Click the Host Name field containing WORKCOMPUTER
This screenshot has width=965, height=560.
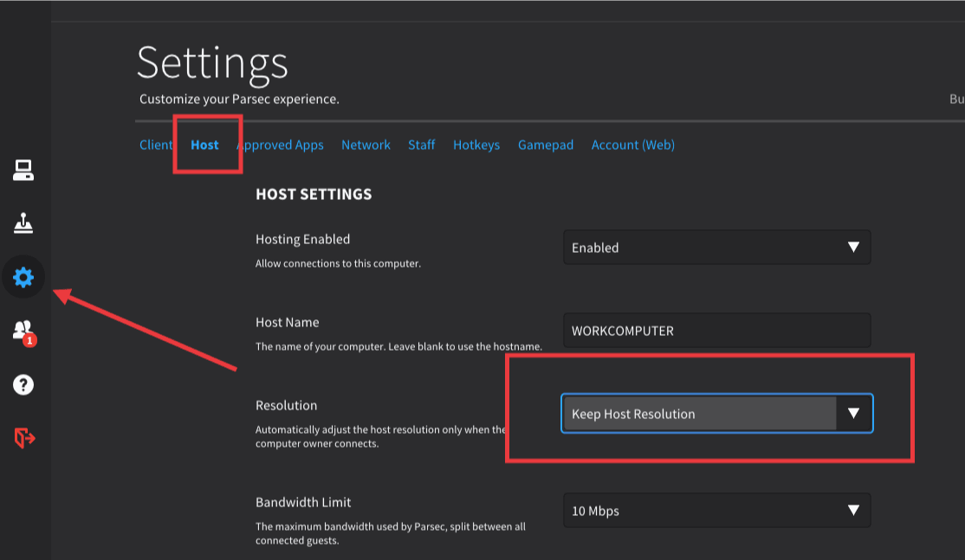pos(716,331)
